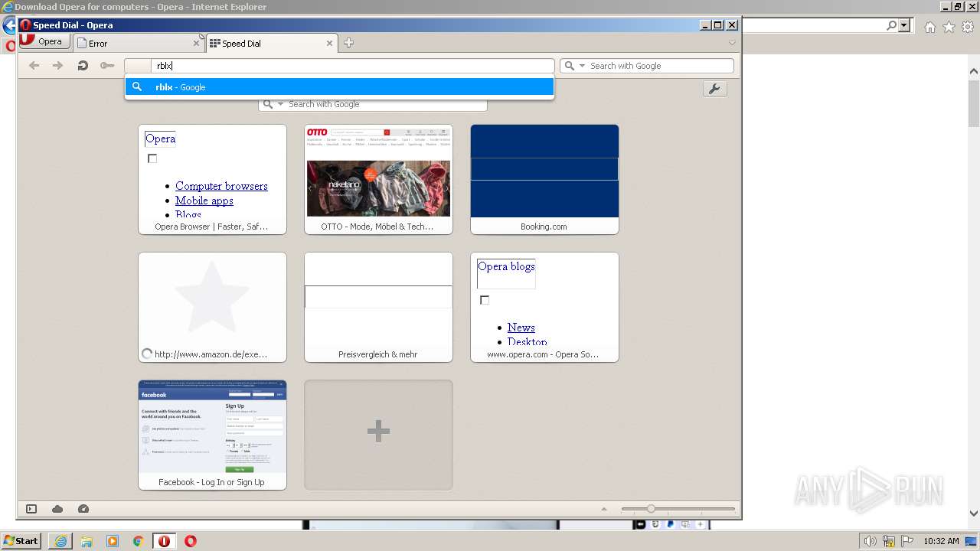Image resolution: width=980 pixels, height=551 pixels.
Task: Expand the closed tabs list arrow
Action: click(x=732, y=43)
